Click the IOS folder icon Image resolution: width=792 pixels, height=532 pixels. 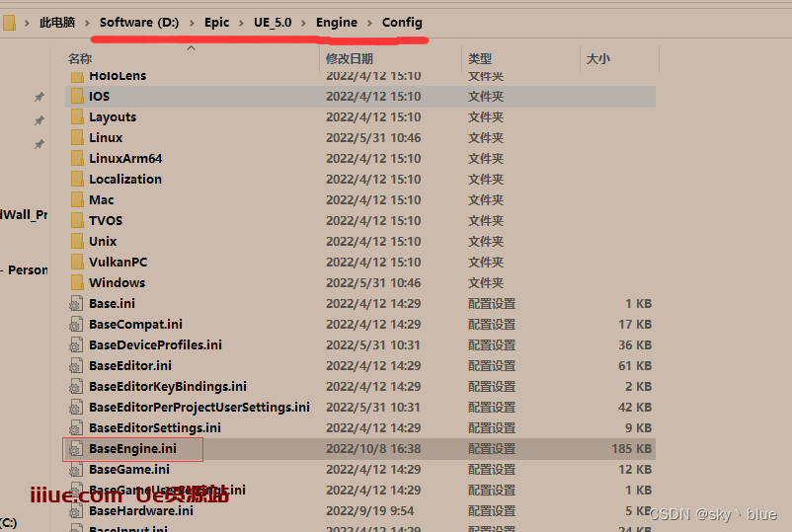pyautogui.click(x=77, y=97)
